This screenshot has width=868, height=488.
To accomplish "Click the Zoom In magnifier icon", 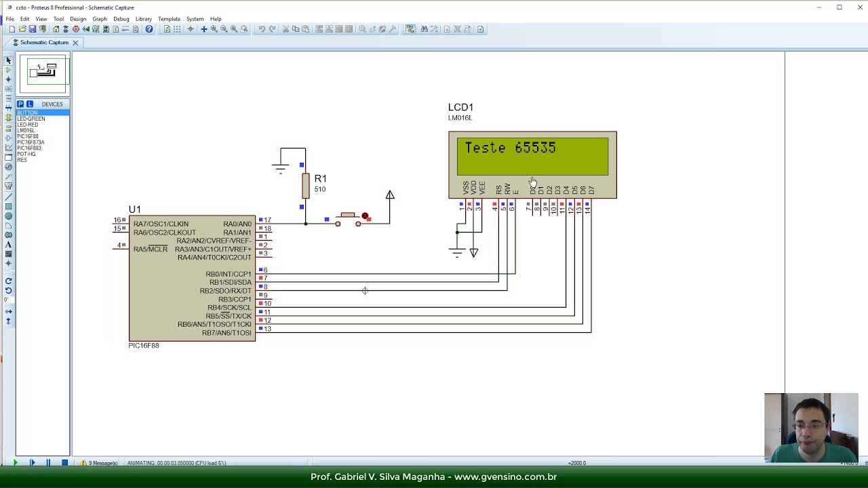I will [x=214, y=29].
